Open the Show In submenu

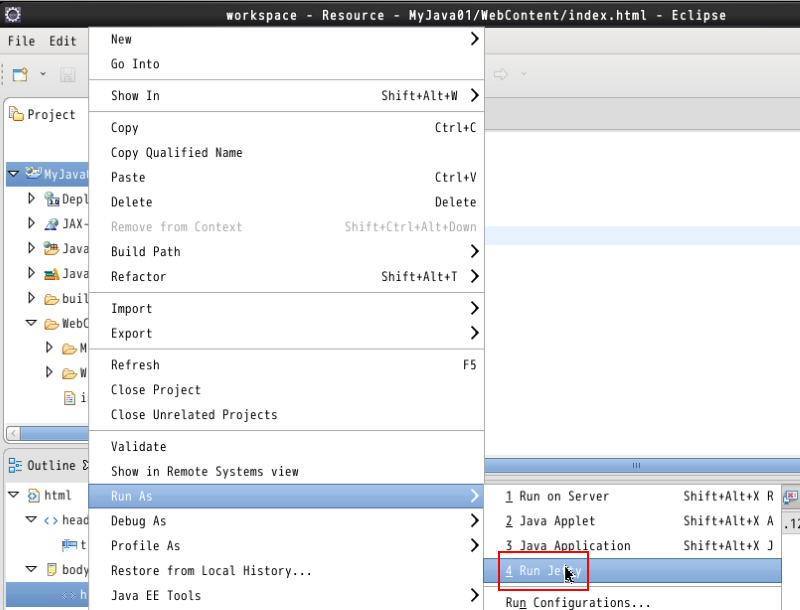[x=286, y=95]
